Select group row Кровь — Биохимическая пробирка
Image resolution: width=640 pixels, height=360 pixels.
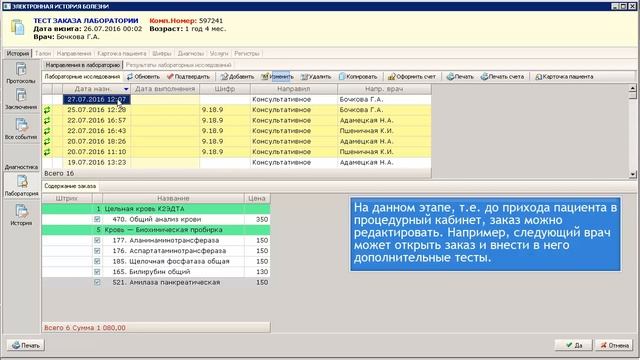coord(156,230)
